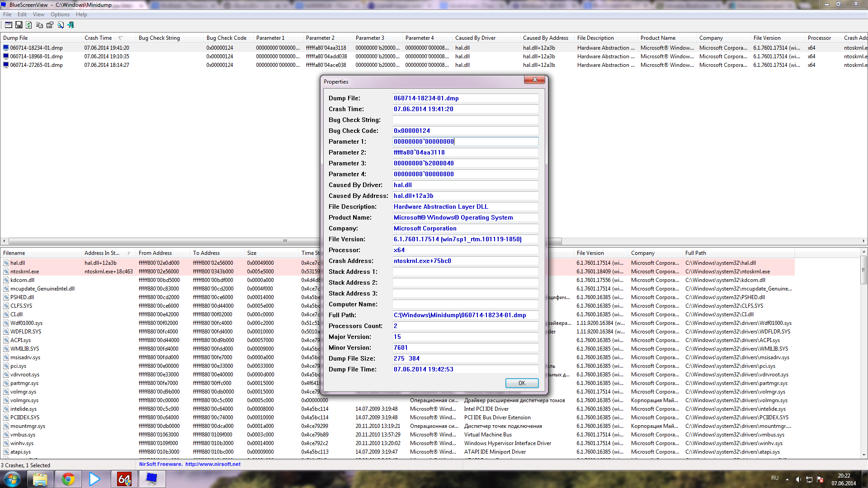Screen dimensions: 868x488
Task: Click the Refresh toolbar icon
Action: point(29,25)
